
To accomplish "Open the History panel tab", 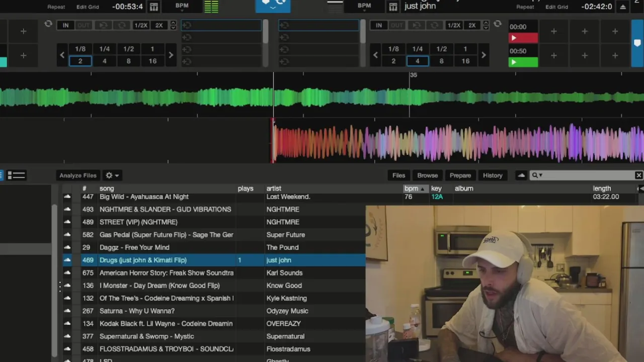I will [x=493, y=175].
